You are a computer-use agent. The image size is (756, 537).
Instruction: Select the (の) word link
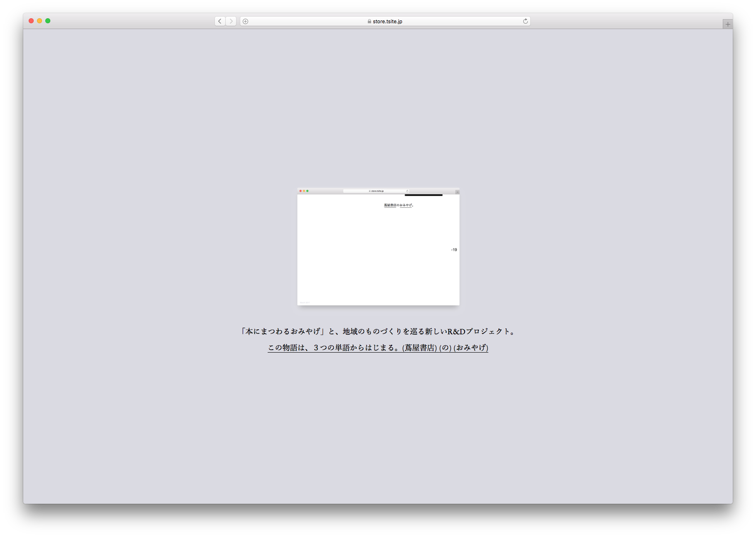point(445,348)
